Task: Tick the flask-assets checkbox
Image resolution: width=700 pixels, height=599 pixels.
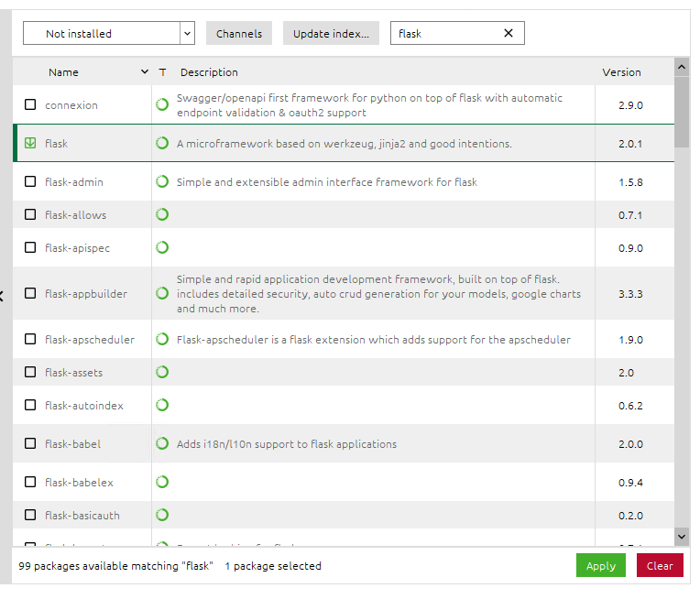Action: (x=30, y=372)
